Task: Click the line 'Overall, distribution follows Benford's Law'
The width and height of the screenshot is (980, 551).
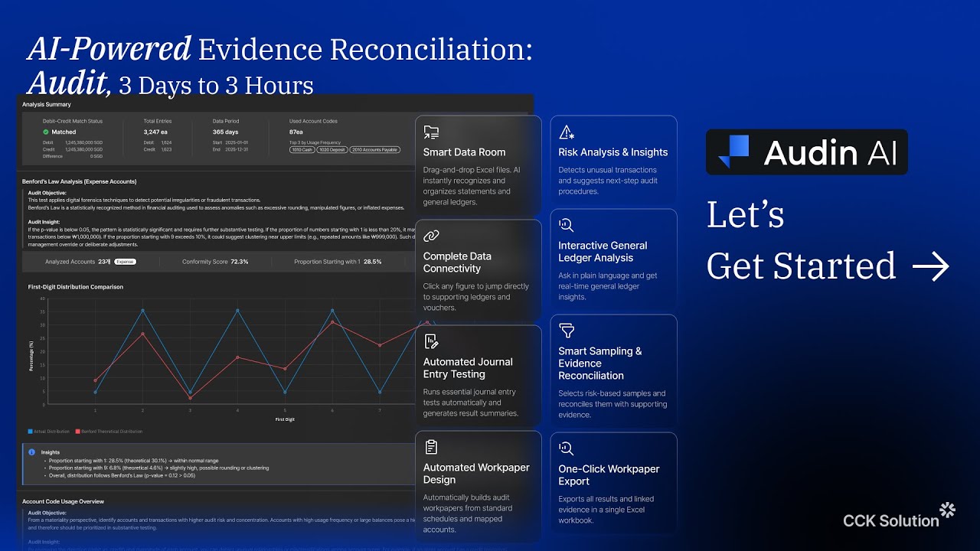Action: (x=122, y=475)
